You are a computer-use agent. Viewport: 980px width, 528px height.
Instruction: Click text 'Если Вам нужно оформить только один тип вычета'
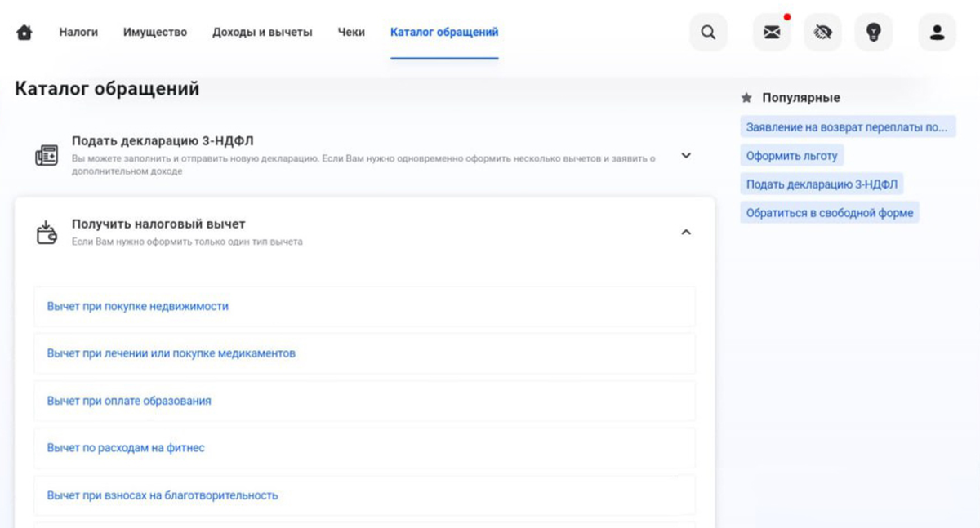click(x=187, y=242)
